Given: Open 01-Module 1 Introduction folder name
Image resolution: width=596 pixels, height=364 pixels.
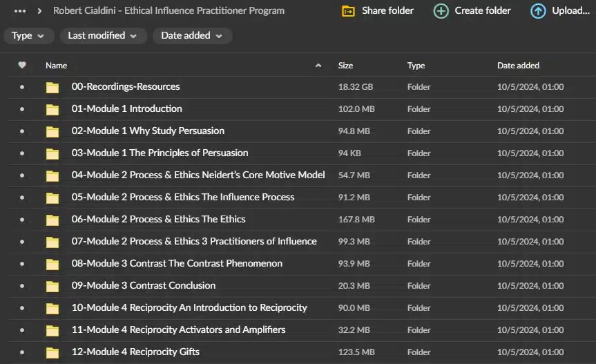Looking at the screenshot, I should pyautogui.click(x=126, y=108).
